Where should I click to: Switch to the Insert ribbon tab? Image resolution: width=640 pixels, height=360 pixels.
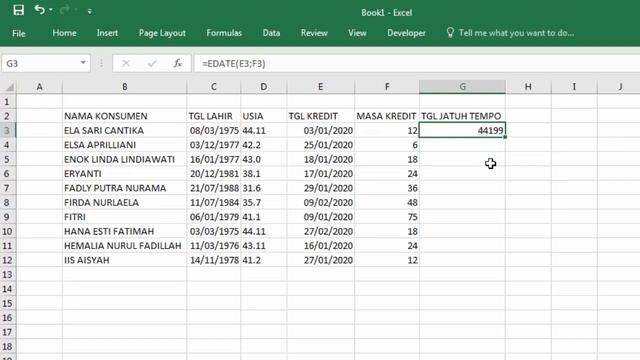click(x=107, y=33)
